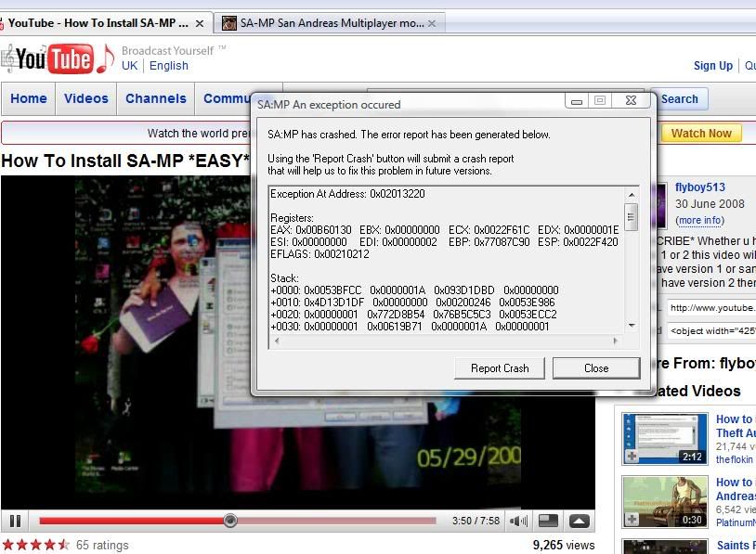Submit the crash with Report Crash button
756x554 pixels.
pyautogui.click(x=500, y=368)
